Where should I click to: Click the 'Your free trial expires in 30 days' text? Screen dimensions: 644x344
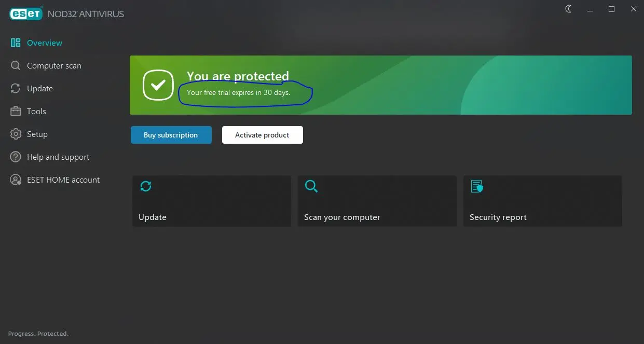pos(238,93)
